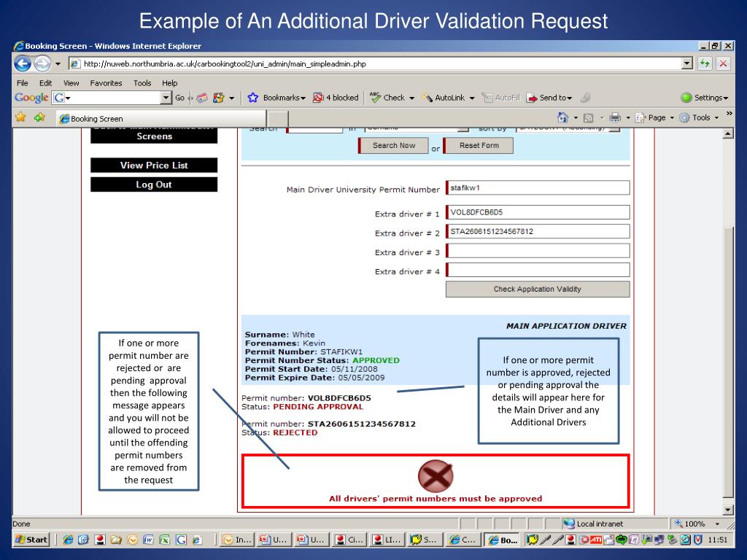Launch Word from the quick launch icon
The width and height of the screenshot is (747, 560).
point(148,540)
